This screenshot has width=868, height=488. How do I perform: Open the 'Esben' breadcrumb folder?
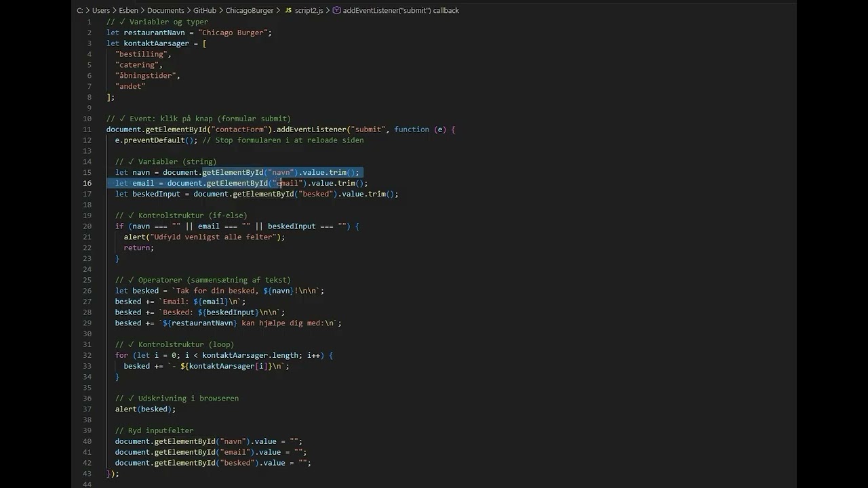(128, 11)
